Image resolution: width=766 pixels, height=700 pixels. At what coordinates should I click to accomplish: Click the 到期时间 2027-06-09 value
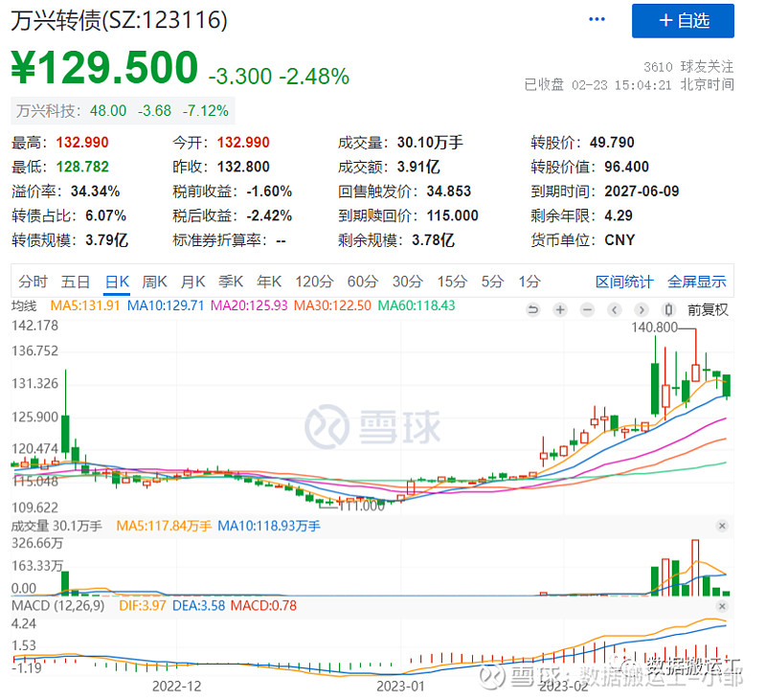click(642, 191)
